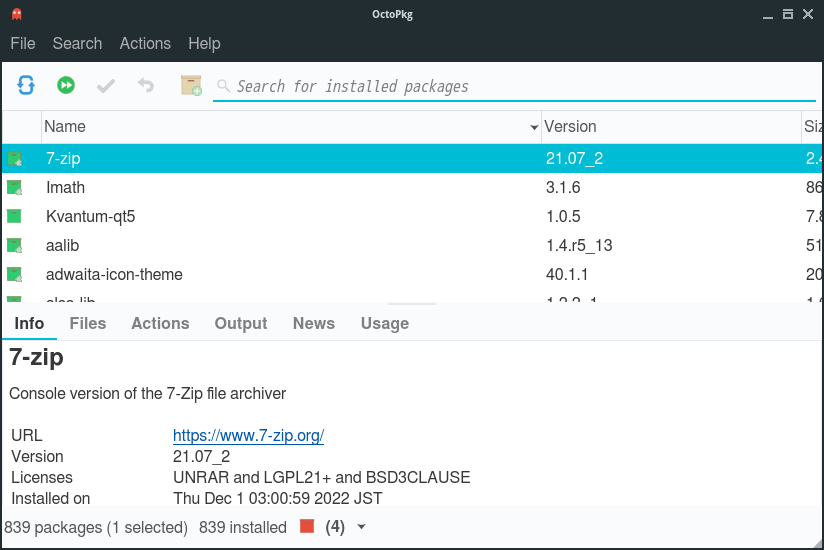Screen dimensions: 824x550
Task: Click the package icon beside Kvantum-qt5
Action: [x=14, y=216]
